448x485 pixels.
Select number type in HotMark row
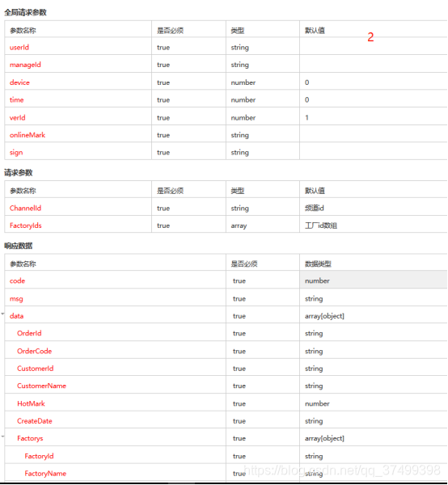point(317,403)
